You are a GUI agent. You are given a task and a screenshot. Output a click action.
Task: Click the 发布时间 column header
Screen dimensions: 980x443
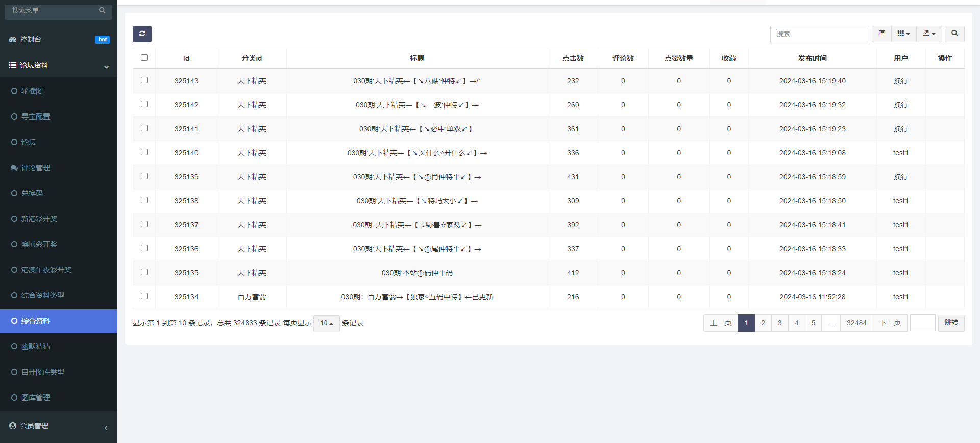point(812,58)
